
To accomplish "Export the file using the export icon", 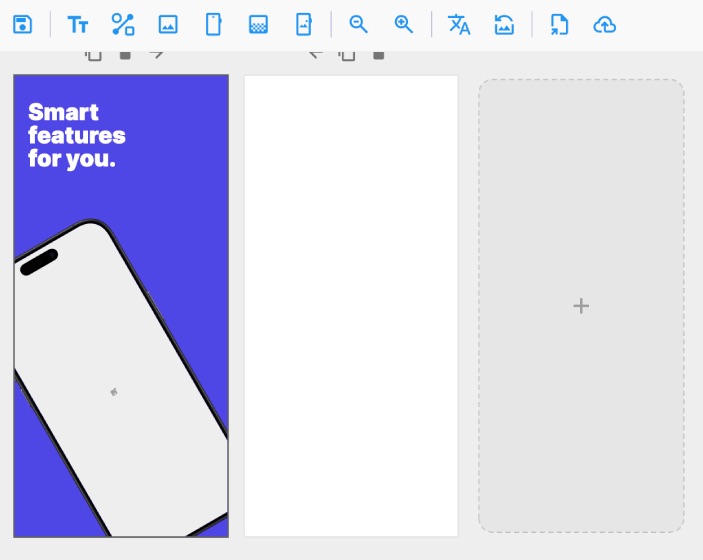I will click(559, 24).
